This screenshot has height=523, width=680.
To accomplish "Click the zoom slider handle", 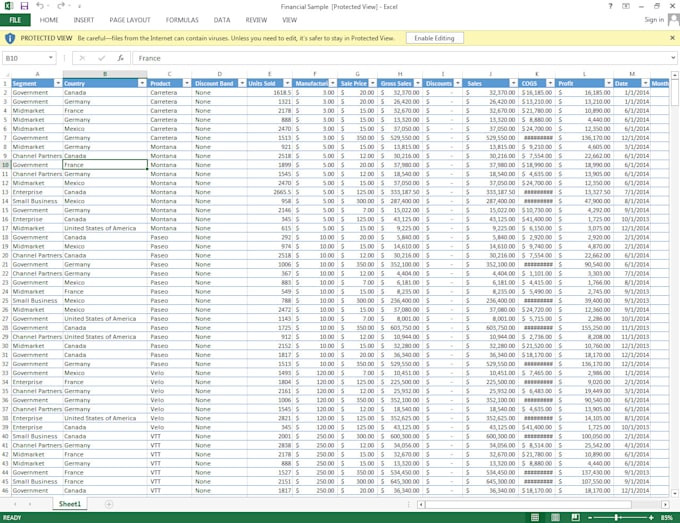I will 616,517.
